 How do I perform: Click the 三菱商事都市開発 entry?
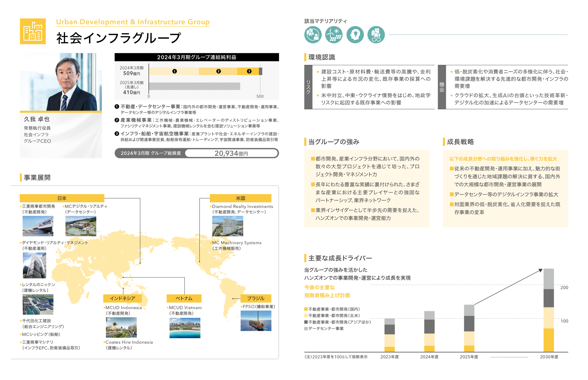coord(38,206)
